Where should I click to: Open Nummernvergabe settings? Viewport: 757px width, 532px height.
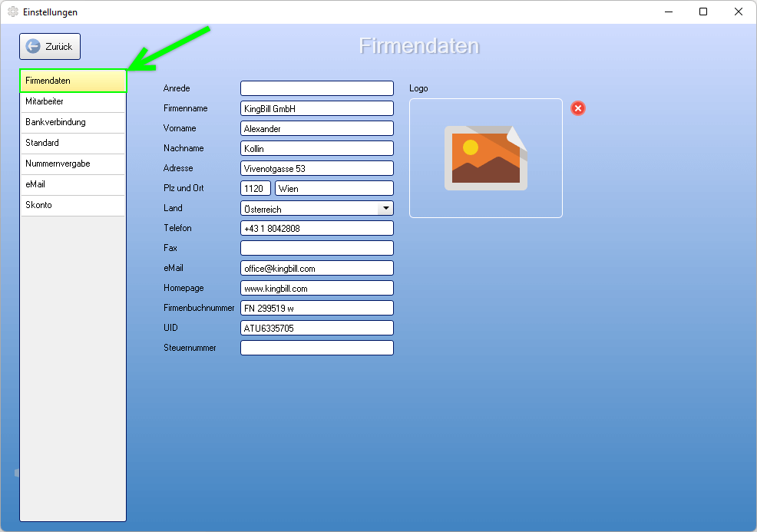click(73, 164)
